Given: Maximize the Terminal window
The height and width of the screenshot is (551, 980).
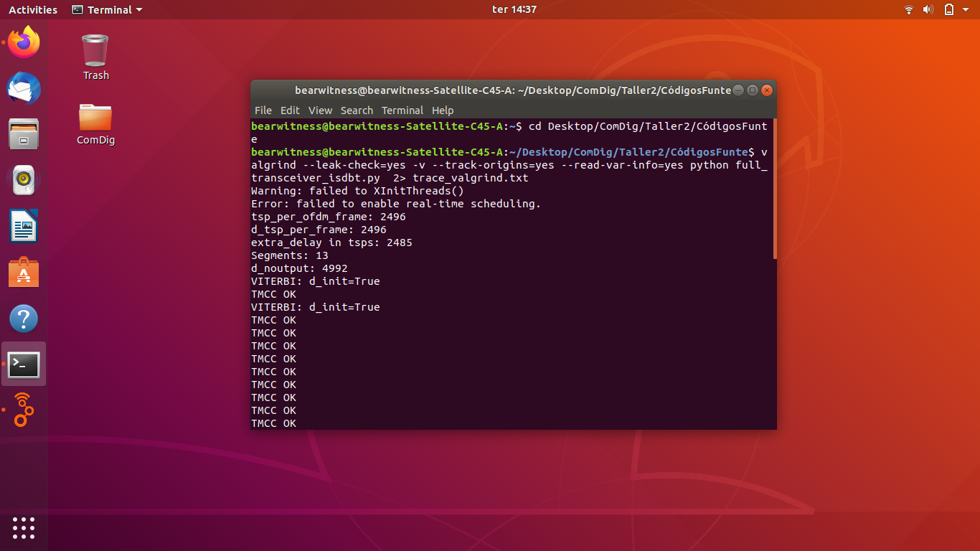Looking at the screenshot, I should pyautogui.click(x=753, y=90).
